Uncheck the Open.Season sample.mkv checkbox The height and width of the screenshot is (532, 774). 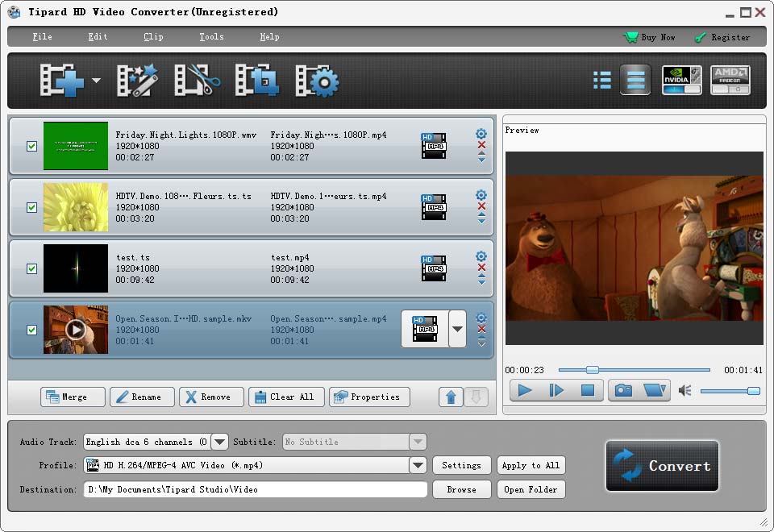point(32,330)
